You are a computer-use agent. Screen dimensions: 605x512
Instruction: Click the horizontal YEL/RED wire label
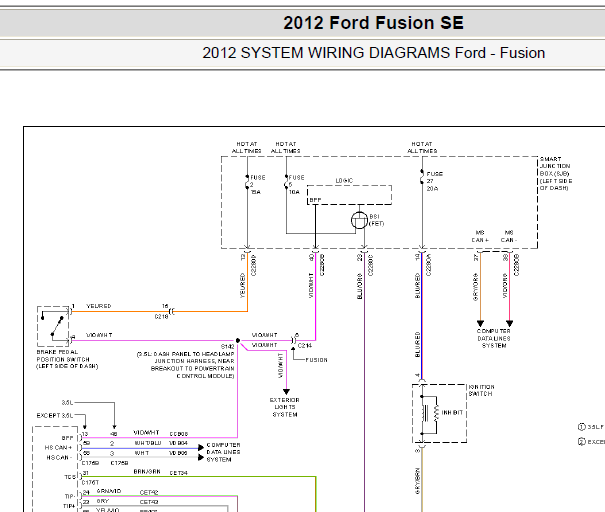tap(99, 306)
